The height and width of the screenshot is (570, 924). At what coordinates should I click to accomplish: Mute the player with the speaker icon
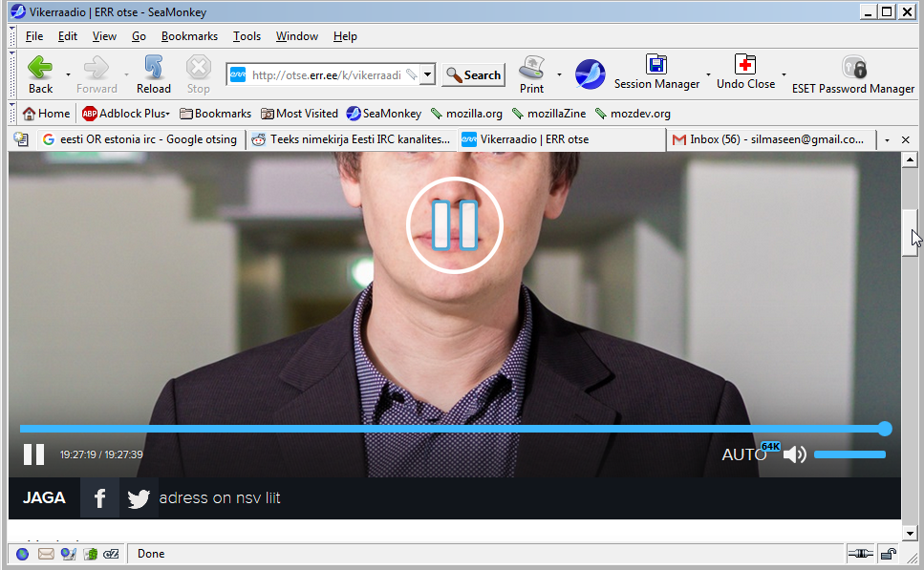[794, 454]
